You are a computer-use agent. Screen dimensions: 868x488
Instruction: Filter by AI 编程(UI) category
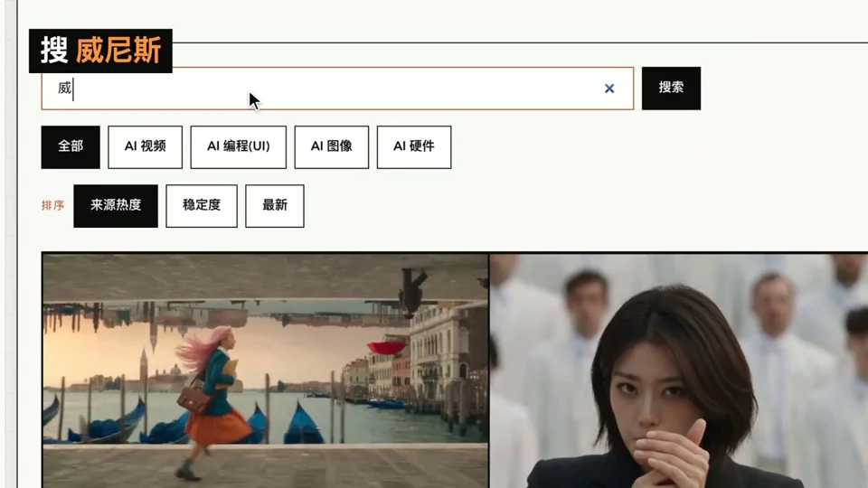click(238, 146)
